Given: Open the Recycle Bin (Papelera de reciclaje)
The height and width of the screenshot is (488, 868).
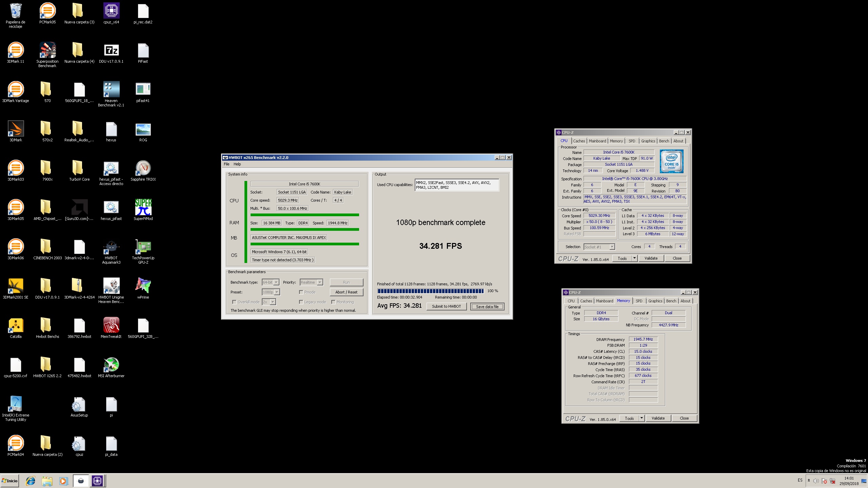Looking at the screenshot, I should point(16,15).
